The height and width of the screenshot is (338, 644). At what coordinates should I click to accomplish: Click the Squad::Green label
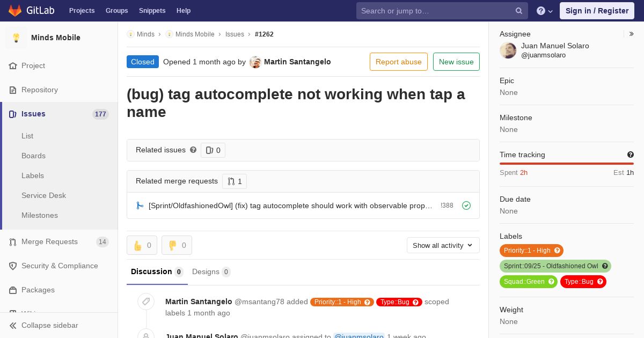pyautogui.click(x=524, y=282)
